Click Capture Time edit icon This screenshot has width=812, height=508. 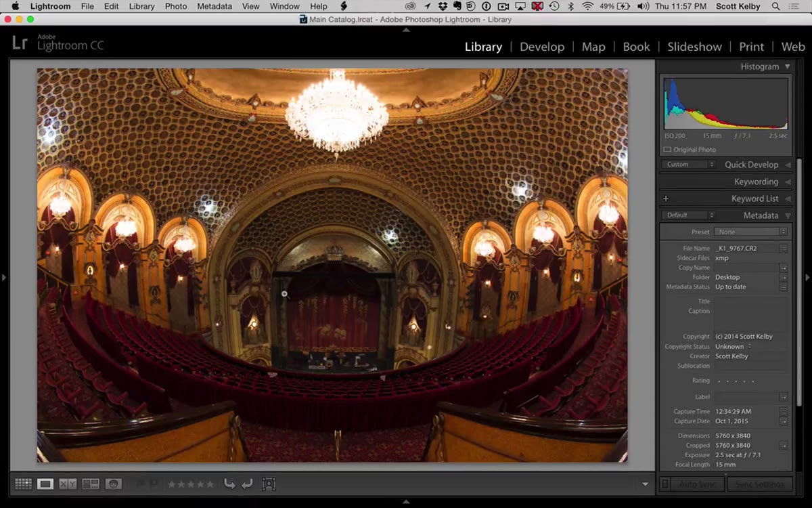point(784,412)
